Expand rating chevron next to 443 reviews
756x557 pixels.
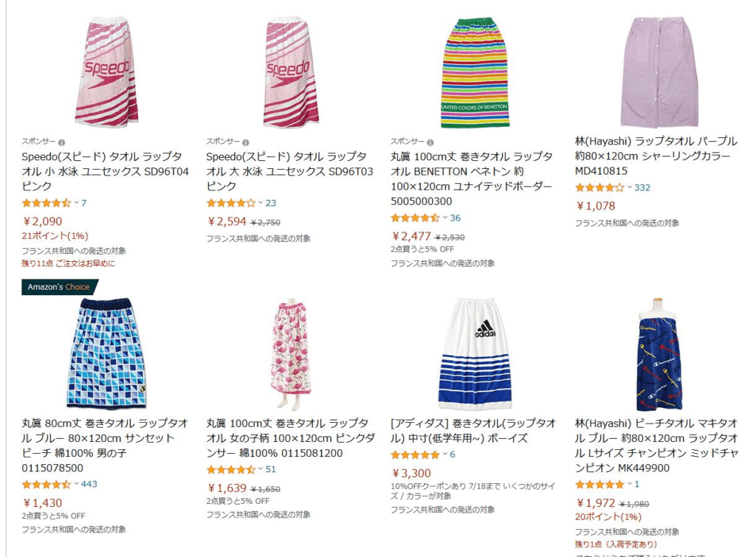(76, 484)
